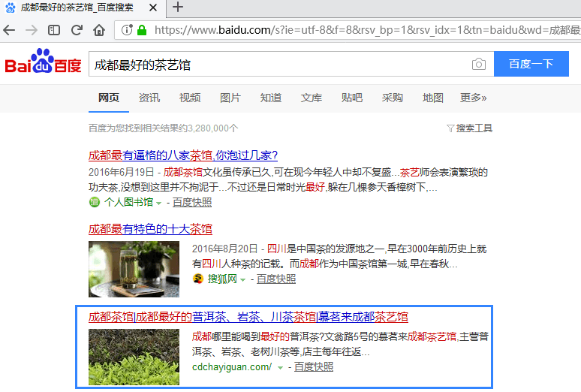Open the 地图 maps tab
The image size is (581, 392).
coord(433,98)
